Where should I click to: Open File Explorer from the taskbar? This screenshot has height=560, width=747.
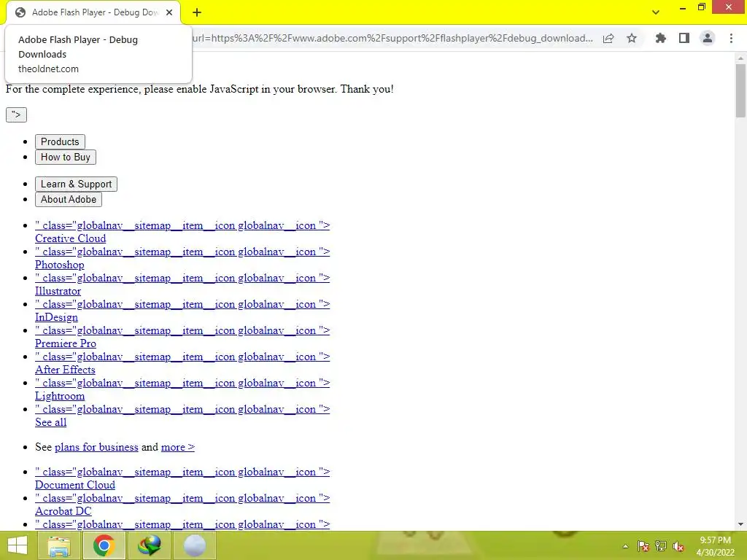tap(59, 545)
